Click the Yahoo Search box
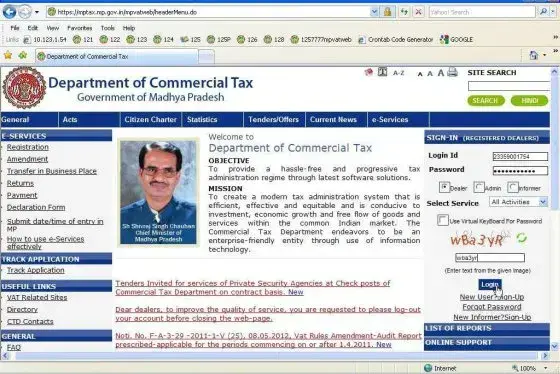This screenshot has height=374, width=560. pos(482,12)
